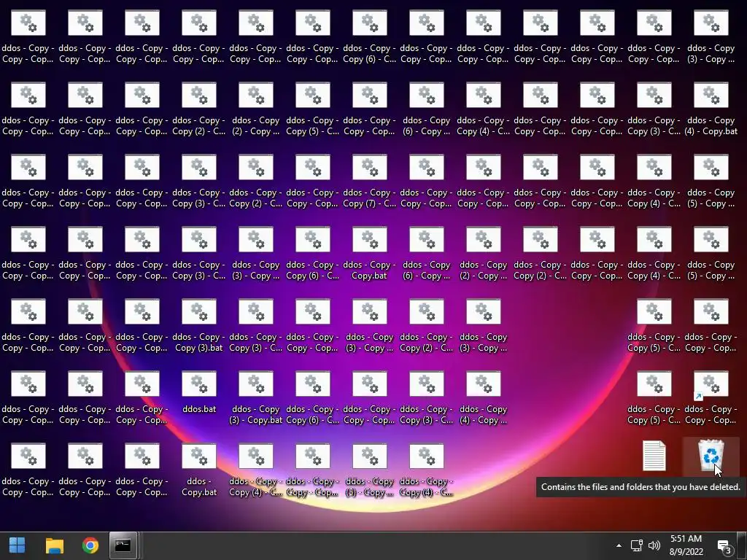Open the volume control in the tray
This screenshot has width=747, height=560.
[654, 545]
